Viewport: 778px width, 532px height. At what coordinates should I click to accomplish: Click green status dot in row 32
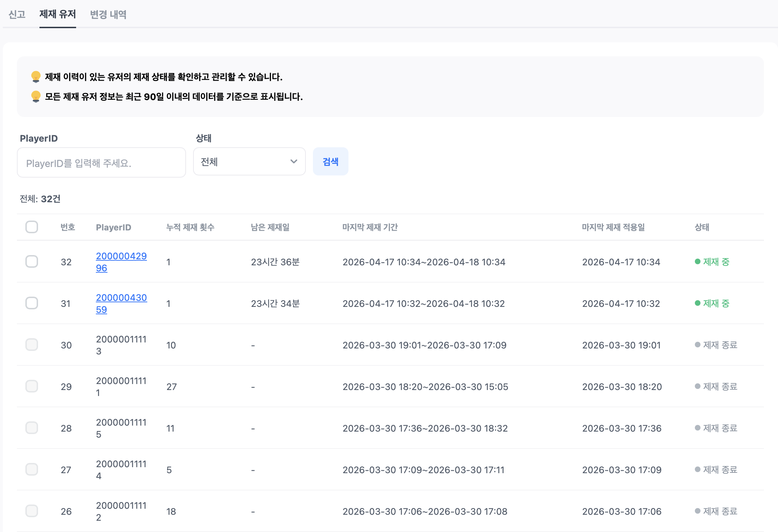coord(697,261)
